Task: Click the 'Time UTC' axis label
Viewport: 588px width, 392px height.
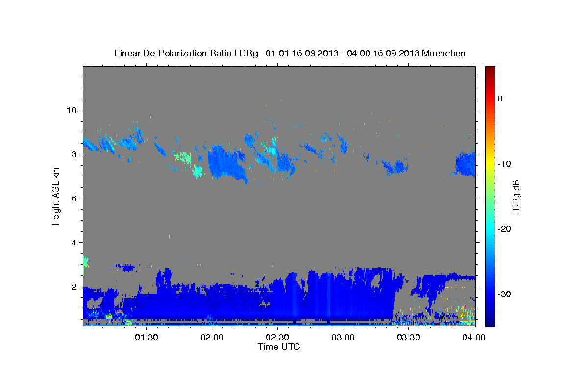Action: click(279, 347)
